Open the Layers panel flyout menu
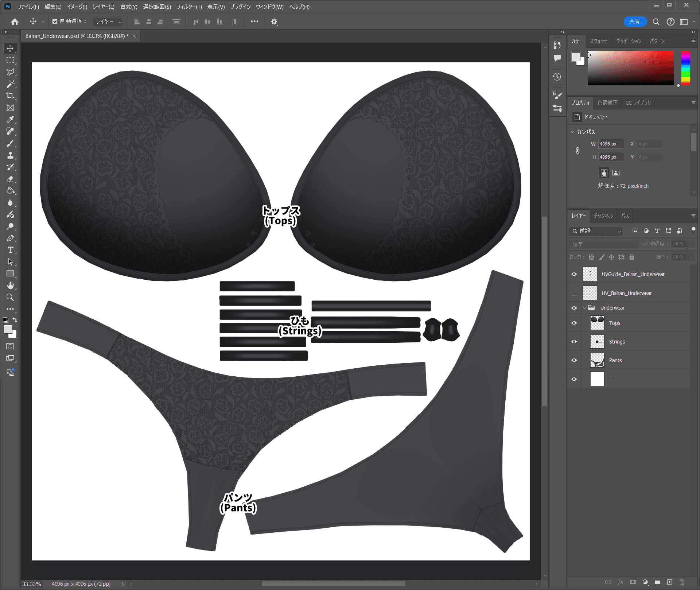This screenshot has height=590, width=700. click(x=693, y=216)
